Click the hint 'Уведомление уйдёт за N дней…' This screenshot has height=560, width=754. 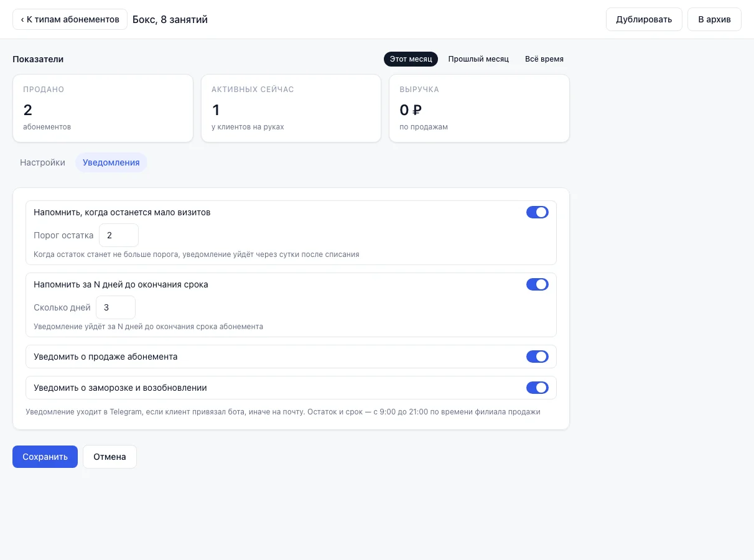148,327
